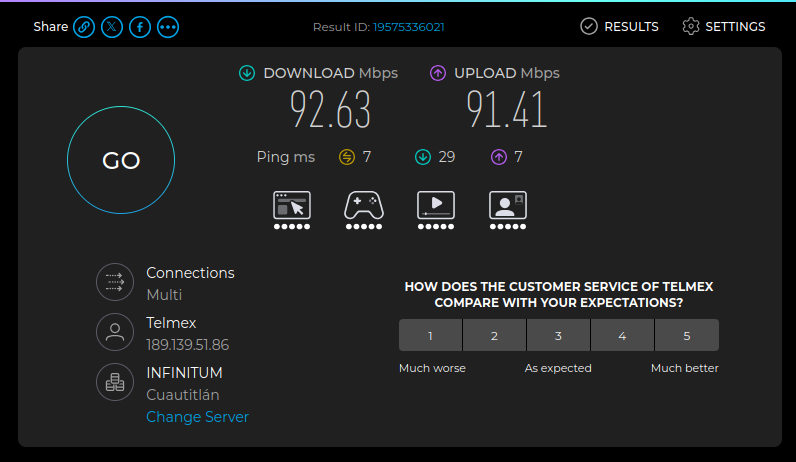Open SETTINGS

click(x=723, y=26)
